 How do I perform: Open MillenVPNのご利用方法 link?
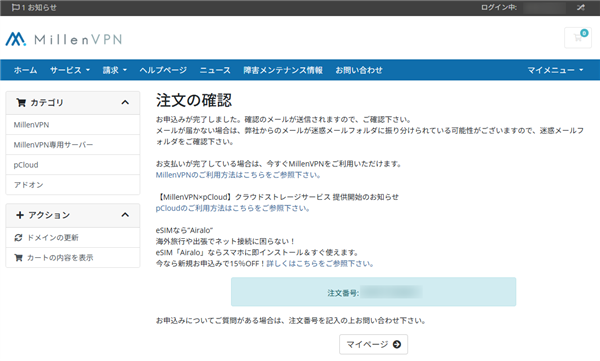(x=238, y=175)
